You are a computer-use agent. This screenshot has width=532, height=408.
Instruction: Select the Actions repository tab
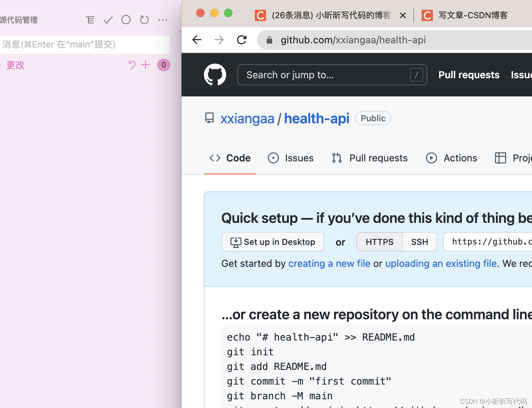coord(451,158)
